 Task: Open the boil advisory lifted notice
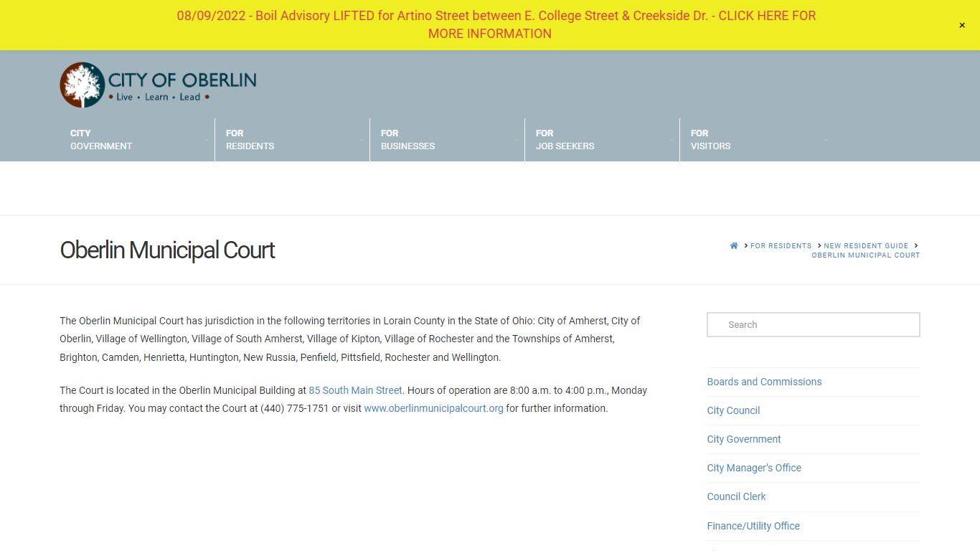click(496, 24)
